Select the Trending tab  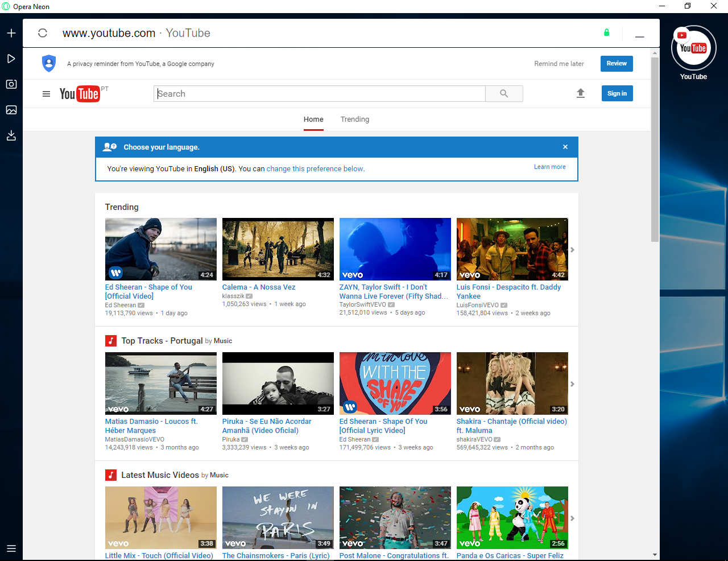355,119
